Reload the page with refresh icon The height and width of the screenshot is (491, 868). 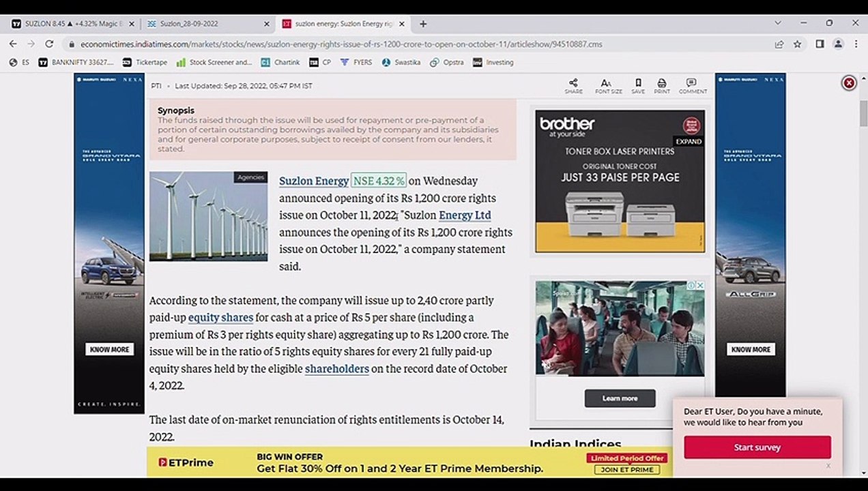pos(49,44)
